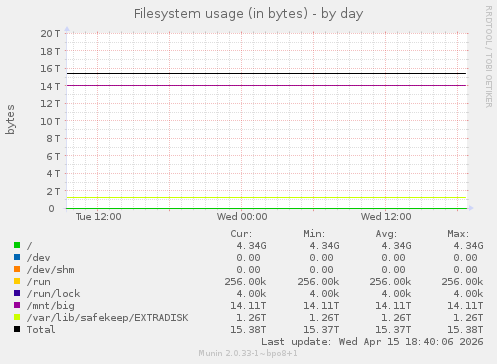Click the 'Avg:' column header
The image size is (497, 364).
tap(386, 234)
